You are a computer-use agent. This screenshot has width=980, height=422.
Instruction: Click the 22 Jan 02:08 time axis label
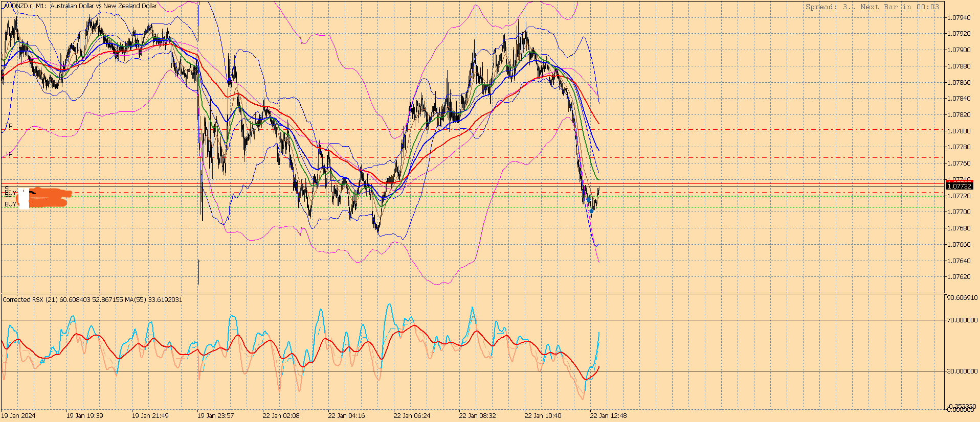click(281, 416)
